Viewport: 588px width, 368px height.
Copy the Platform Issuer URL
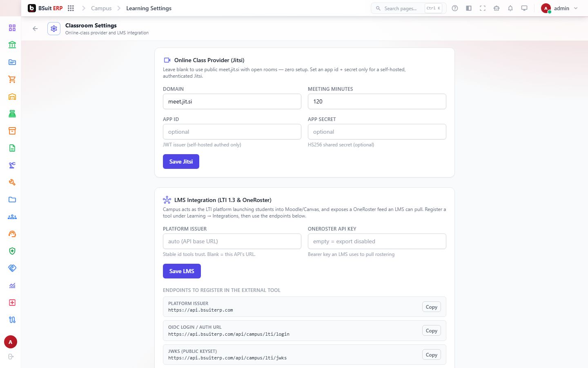pyautogui.click(x=431, y=307)
